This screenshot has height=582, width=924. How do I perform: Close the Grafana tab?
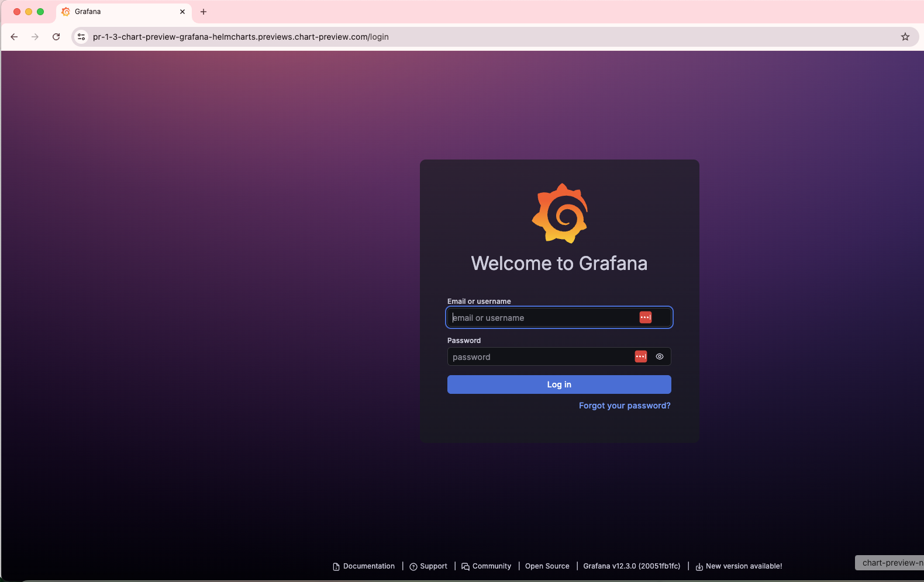click(x=182, y=12)
